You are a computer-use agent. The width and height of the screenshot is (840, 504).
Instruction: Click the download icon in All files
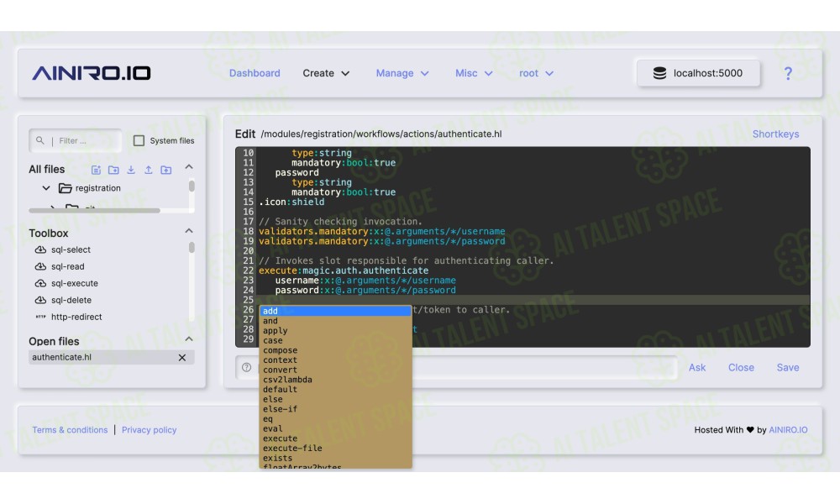point(131,170)
